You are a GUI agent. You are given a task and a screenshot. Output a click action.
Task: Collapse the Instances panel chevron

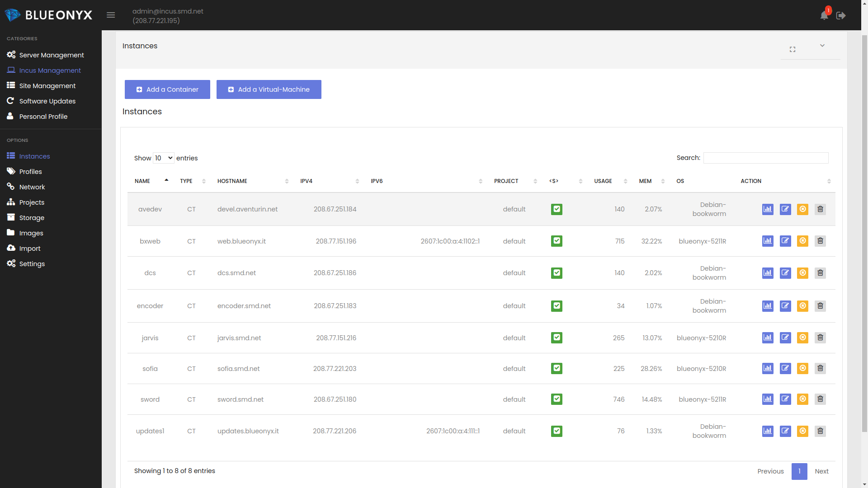coord(822,46)
